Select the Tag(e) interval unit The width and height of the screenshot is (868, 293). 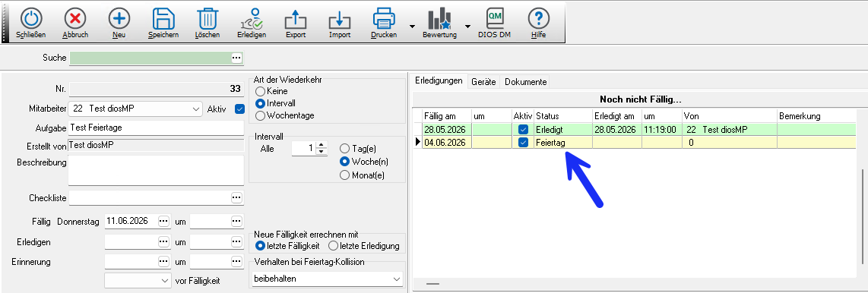point(345,149)
